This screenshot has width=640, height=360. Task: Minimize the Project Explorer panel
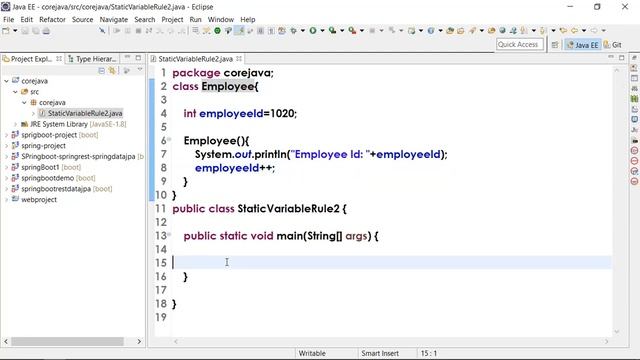point(127,58)
